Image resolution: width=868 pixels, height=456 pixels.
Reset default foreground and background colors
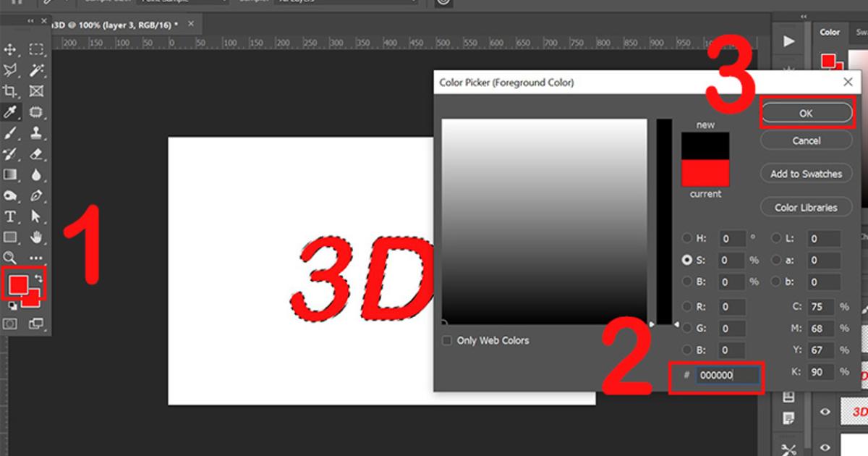pyautogui.click(x=12, y=306)
